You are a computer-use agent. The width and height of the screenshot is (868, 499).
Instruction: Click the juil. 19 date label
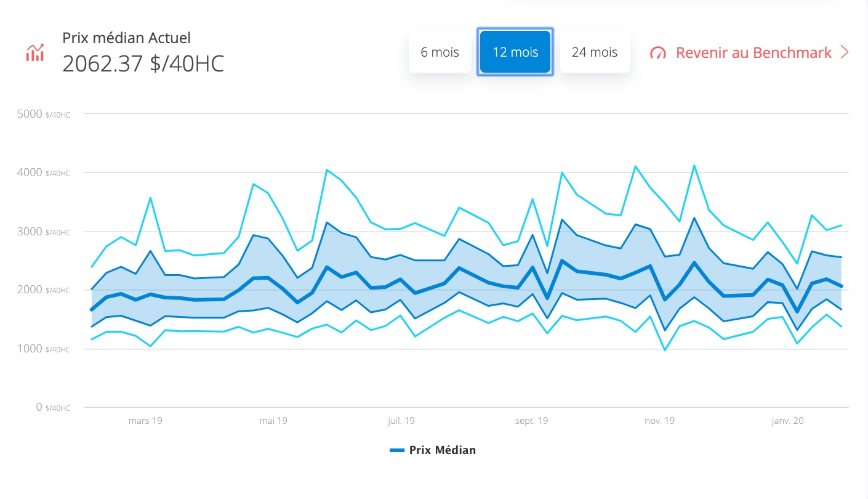pos(401,421)
